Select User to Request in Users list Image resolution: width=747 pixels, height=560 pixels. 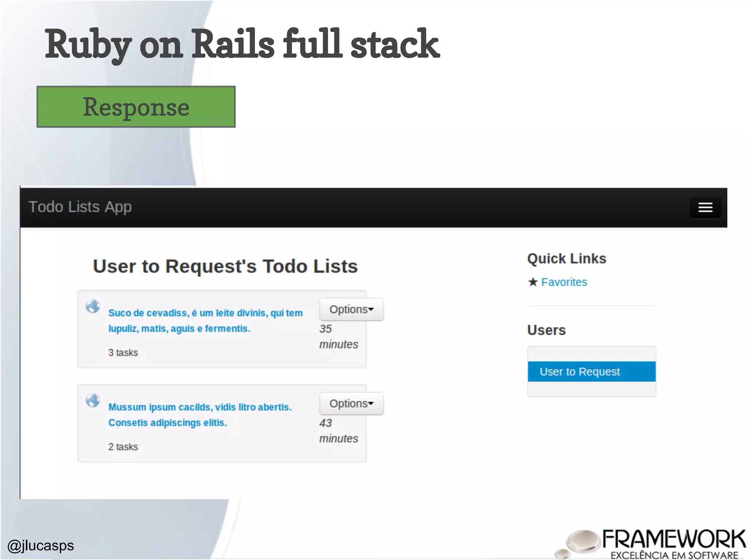click(x=591, y=372)
